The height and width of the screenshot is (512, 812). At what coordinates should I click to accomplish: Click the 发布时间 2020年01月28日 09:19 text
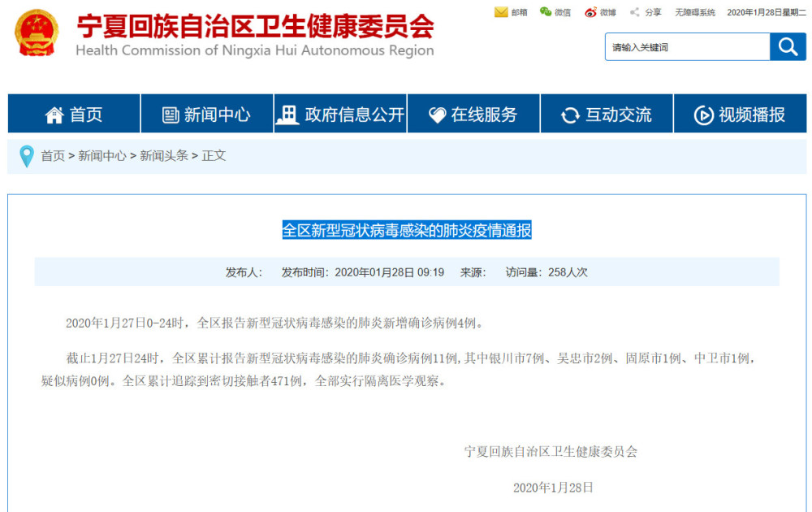(x=362, y=272)
